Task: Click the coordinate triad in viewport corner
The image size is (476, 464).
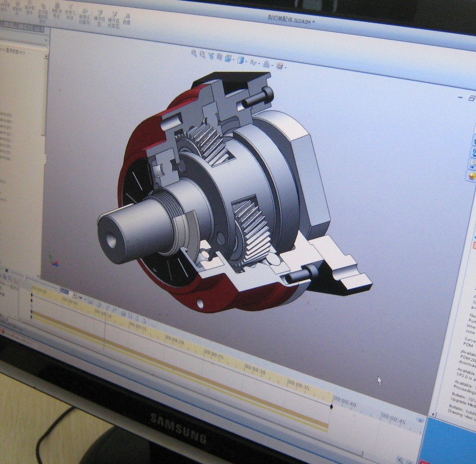Action: coord(54,261)
